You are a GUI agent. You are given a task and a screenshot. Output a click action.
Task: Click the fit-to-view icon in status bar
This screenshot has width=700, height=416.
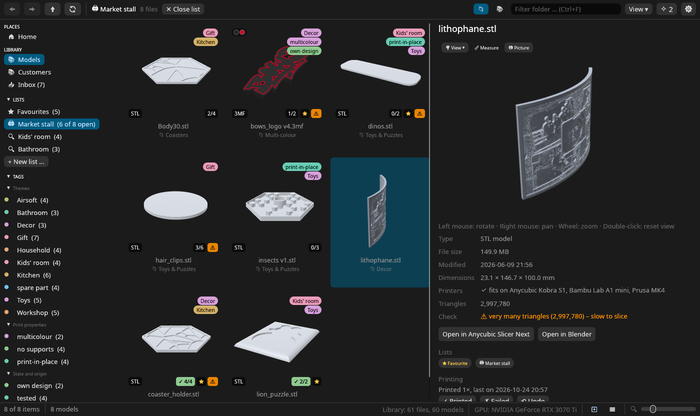point(594,409)
